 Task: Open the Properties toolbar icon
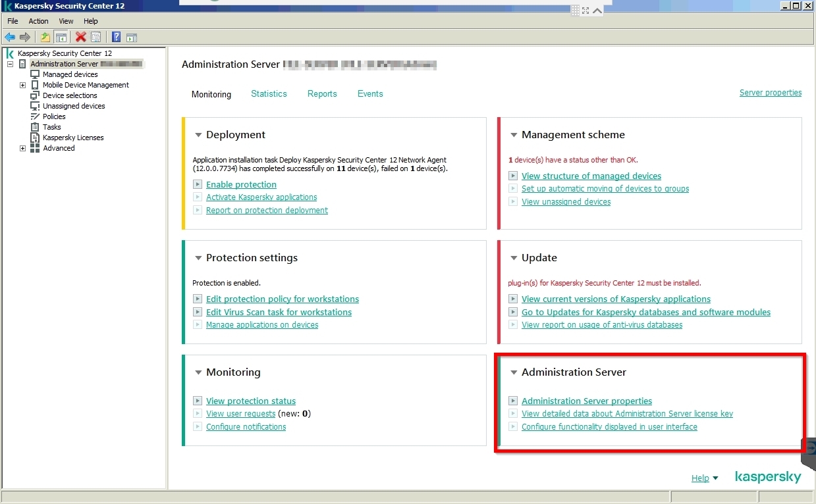coord(96,38)
